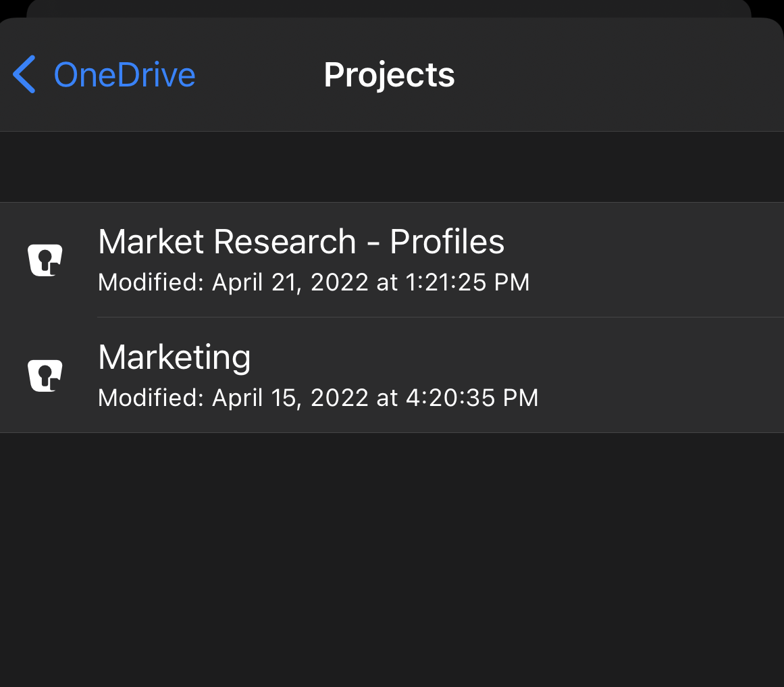Open the Marketing file
This screenshot has width=784, height=687.
[x=174, y=357]
